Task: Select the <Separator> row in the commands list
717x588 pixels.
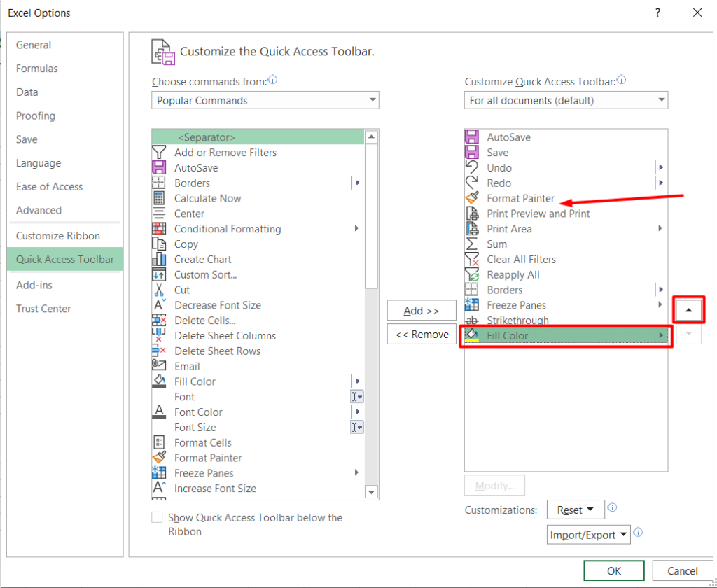Action: pyautogui.click(x=258, y=137)
